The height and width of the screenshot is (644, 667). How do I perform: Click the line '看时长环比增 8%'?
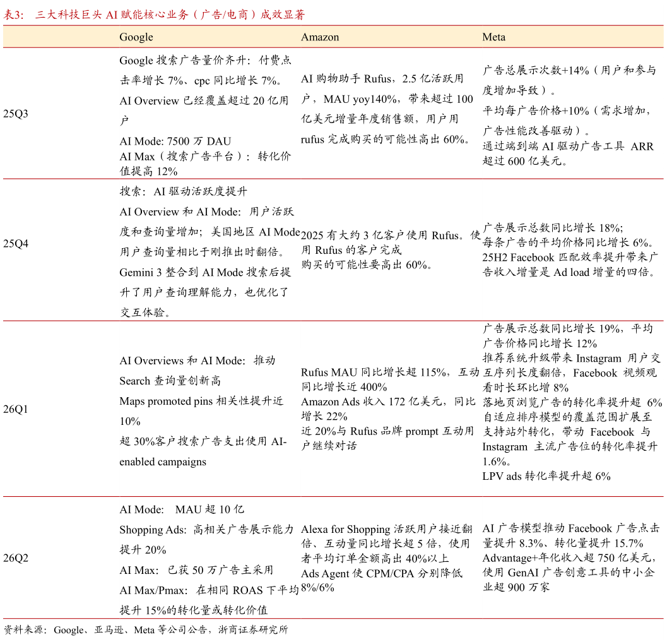point(526,387)
